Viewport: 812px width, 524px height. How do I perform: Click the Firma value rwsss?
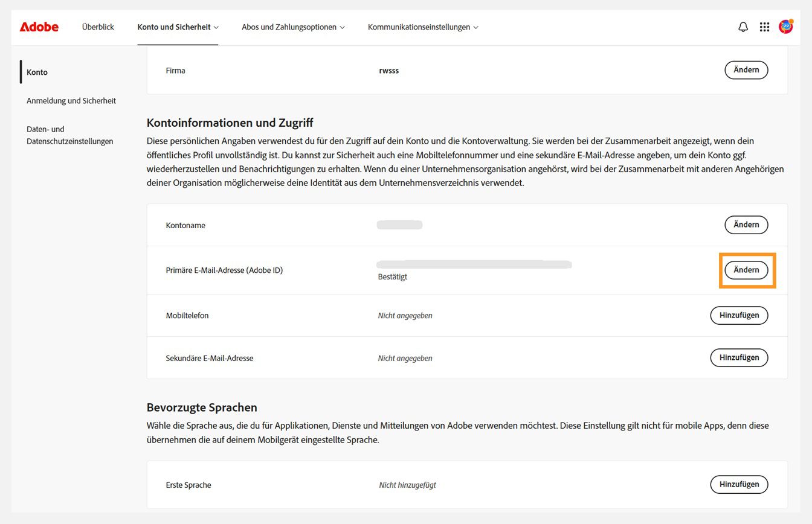click(x=389, y=70)
